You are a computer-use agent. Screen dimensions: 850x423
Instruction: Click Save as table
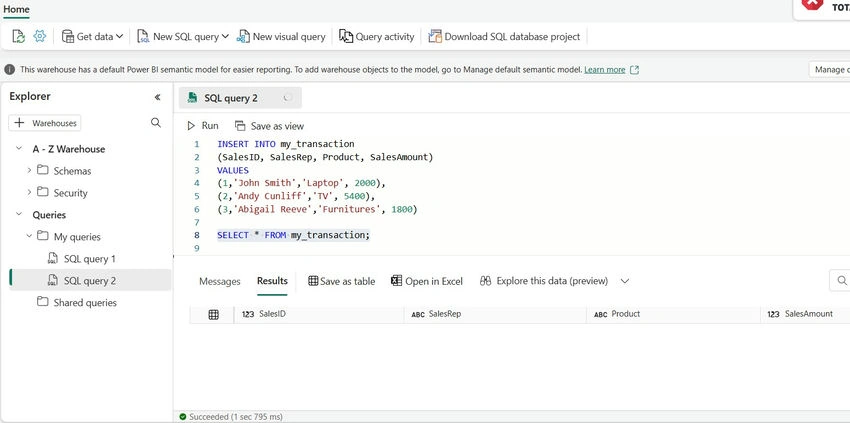click(342, 281)
